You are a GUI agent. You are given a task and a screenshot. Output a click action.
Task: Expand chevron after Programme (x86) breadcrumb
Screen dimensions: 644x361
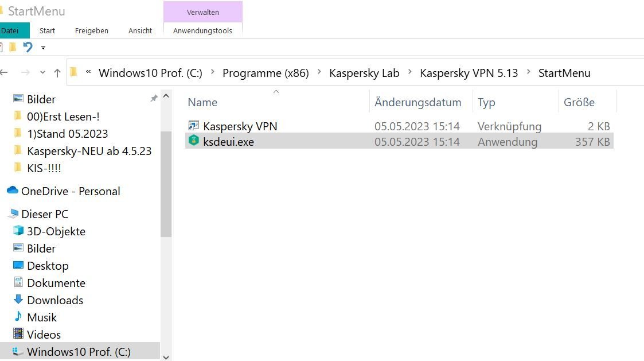pos(319,73)
